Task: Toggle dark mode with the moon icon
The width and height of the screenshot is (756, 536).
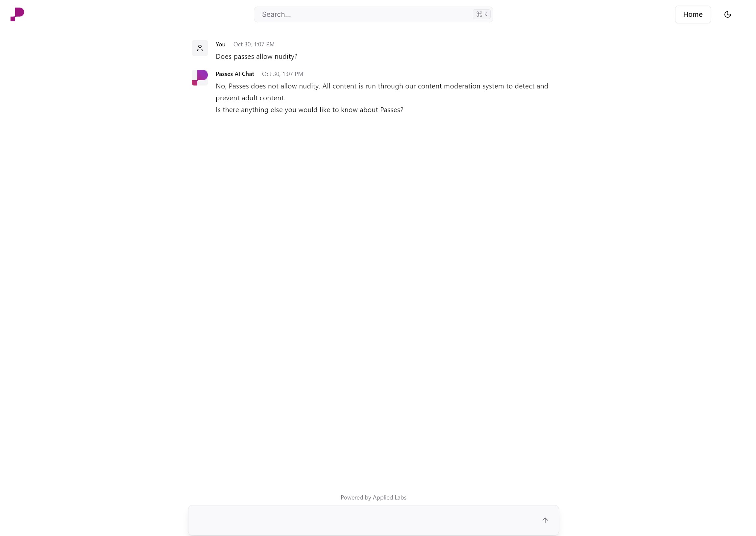Action: [727, 14]
